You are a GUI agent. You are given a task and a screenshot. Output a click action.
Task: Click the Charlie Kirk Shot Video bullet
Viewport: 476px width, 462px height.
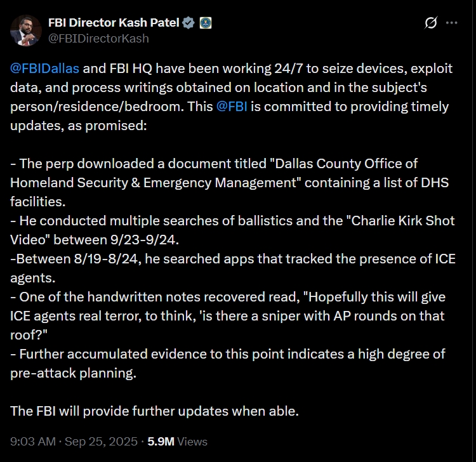[232, 230]
